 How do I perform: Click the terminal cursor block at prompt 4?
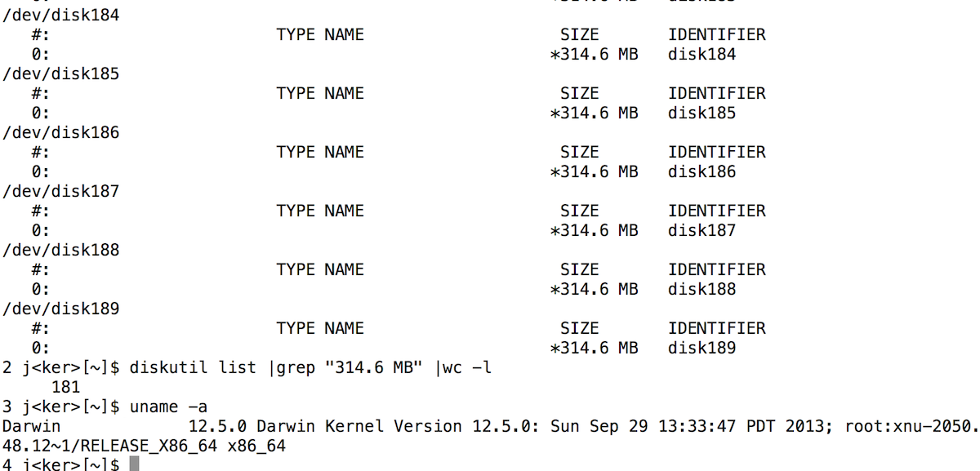point(135,464)
